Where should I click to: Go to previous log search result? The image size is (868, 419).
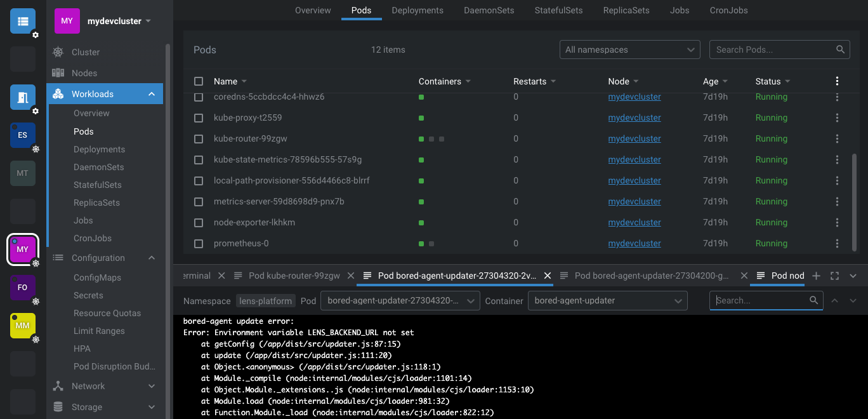835,301
